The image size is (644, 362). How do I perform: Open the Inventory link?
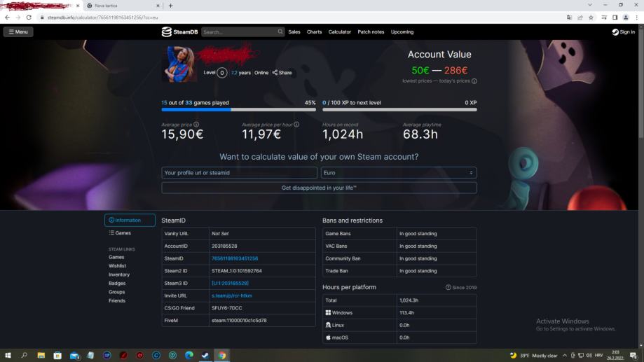119,274
